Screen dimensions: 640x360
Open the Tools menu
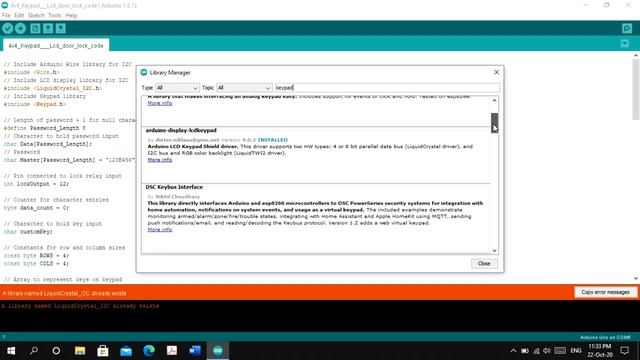(x=55, y=16)
